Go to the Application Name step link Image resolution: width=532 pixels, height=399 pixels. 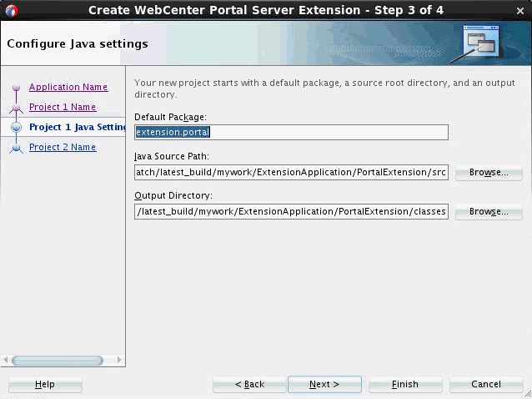(x=68, y=87)
